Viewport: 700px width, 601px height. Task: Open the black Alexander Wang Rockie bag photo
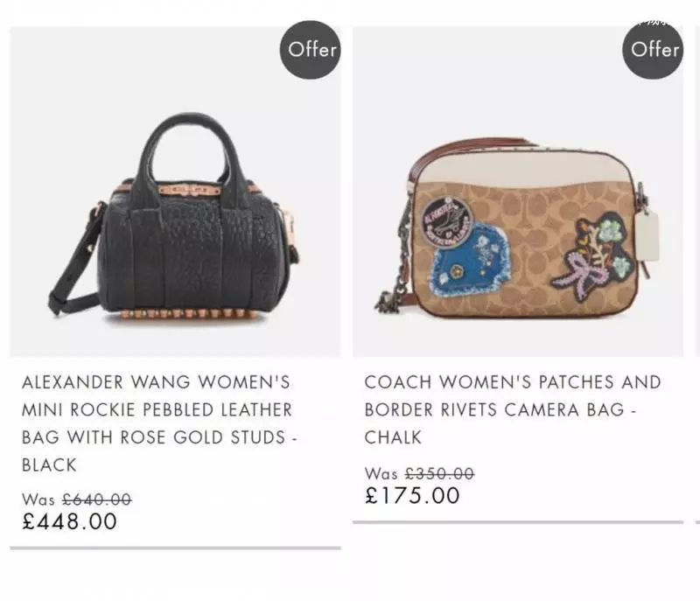[x=175, y=192]
